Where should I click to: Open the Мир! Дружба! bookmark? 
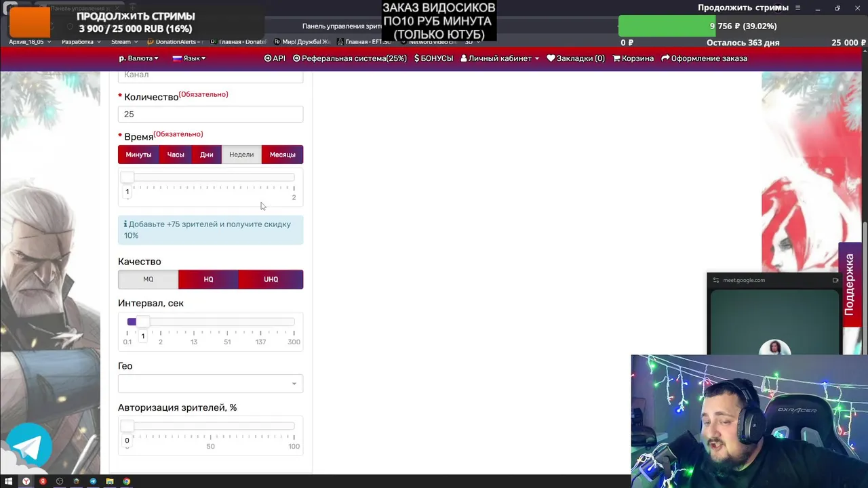tap(301, 42)
